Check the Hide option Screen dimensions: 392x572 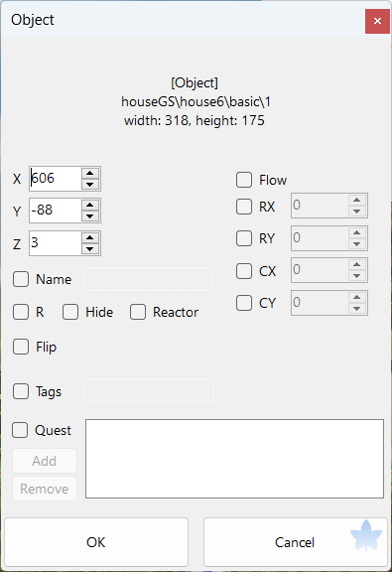(x=70, y=312)
